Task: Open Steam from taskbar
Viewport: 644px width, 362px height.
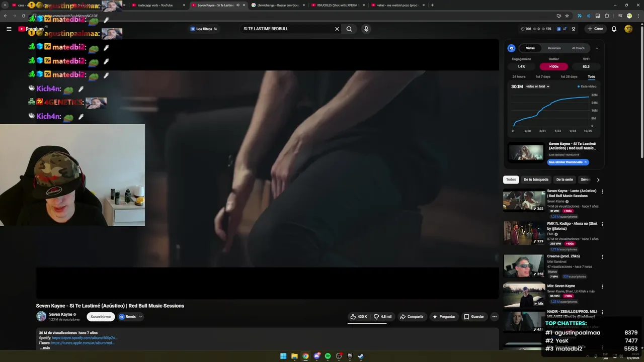Action: tap(361, 356)
